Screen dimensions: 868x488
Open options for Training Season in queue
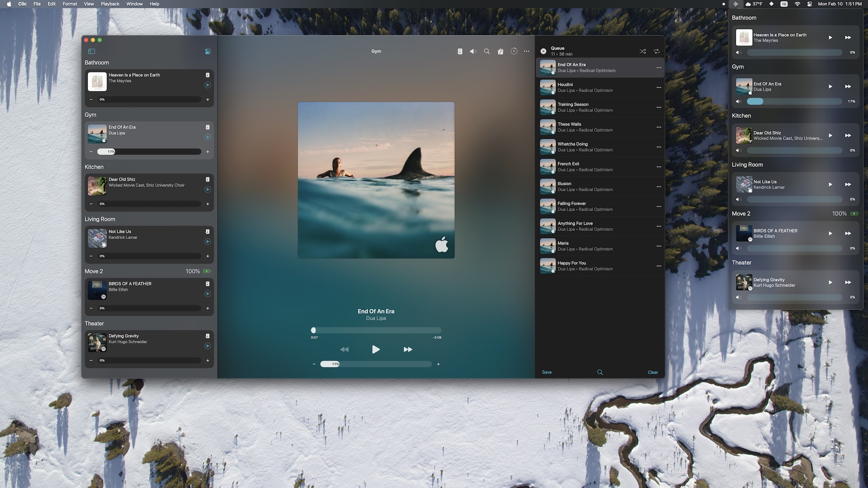pyautogui.click(x=659, y=108)
